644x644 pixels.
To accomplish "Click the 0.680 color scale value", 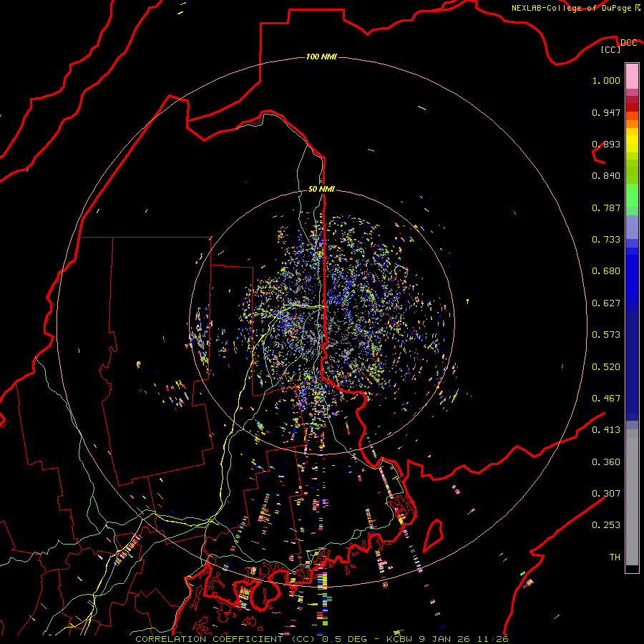I will (606, 271).
